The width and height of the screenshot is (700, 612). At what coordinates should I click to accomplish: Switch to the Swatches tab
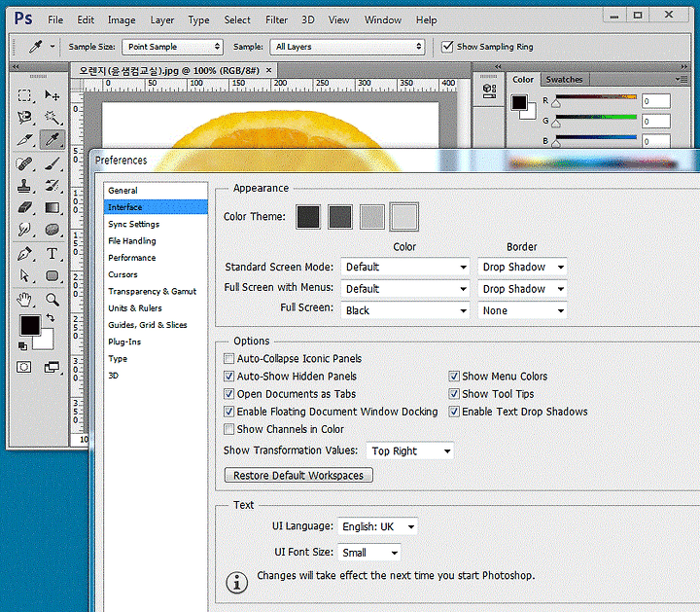tap(564, 80)
